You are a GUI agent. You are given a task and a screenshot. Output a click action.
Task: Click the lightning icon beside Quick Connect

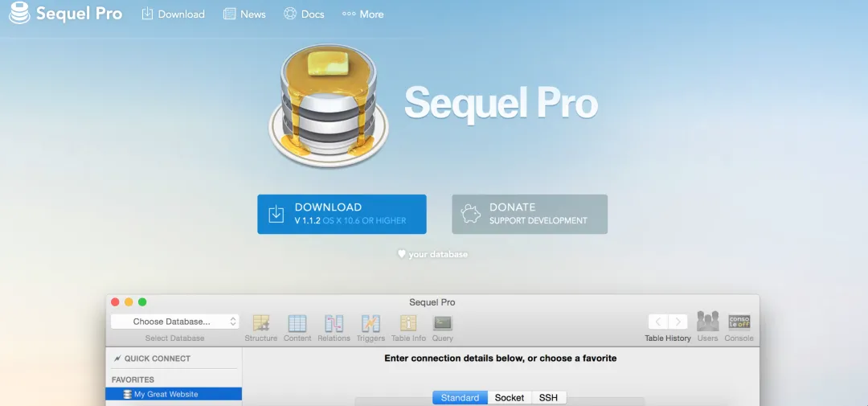coord(117,359)
